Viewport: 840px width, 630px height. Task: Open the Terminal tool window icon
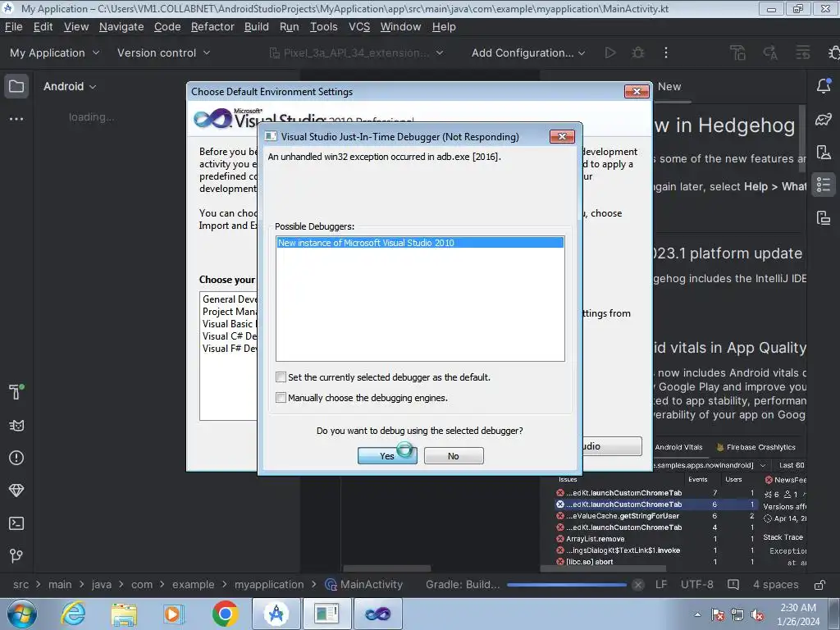coord(16,523)
